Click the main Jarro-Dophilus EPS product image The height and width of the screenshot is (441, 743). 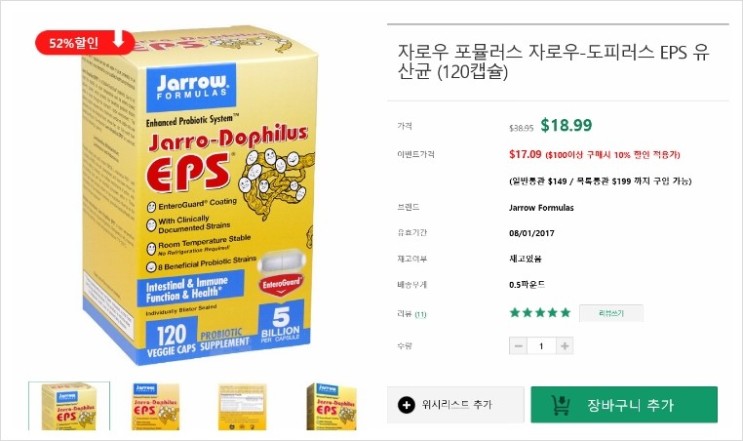point(197,197)
